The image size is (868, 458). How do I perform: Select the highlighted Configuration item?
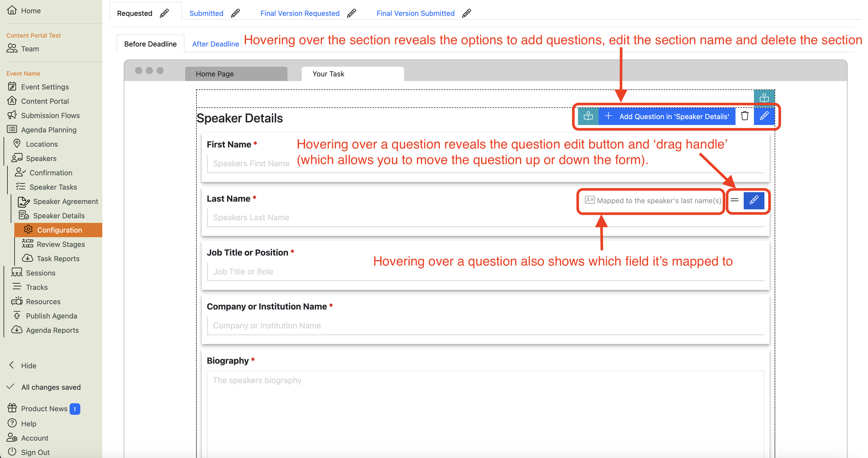58,230
